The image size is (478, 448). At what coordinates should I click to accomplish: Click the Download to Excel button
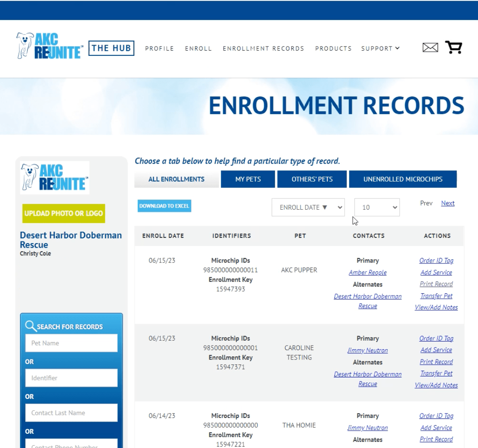(x=164, y=206)
